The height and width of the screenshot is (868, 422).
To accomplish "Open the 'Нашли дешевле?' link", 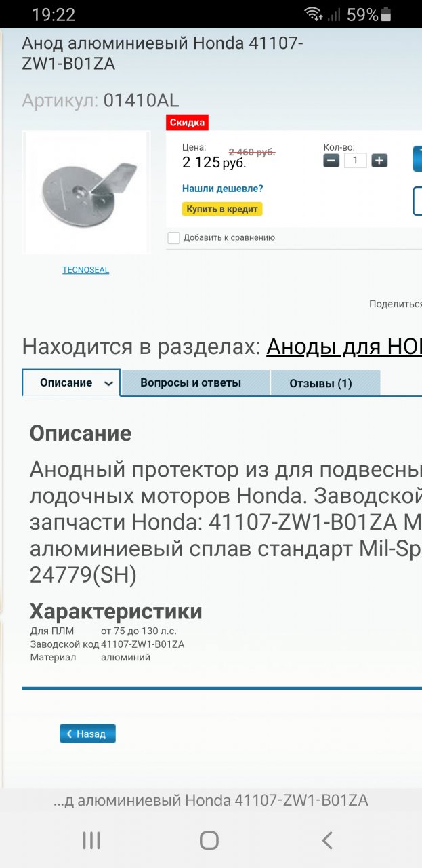I will pyautogui.click(x=222, y=189).
